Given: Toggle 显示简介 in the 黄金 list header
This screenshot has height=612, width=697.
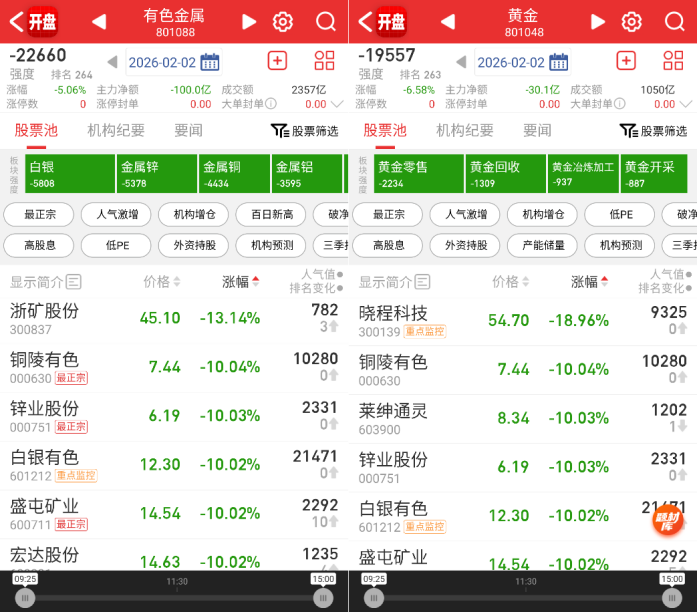Looking at the screenshot, I should (395, 282).
